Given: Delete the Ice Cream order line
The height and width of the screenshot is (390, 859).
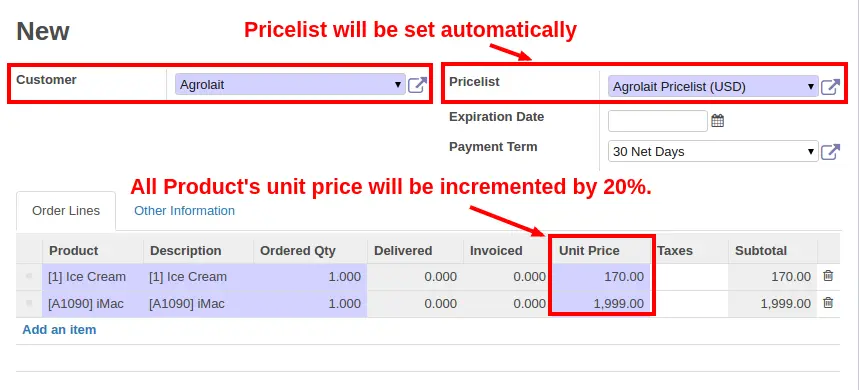Looking at the screenshot, I should [x=828, y=276].
